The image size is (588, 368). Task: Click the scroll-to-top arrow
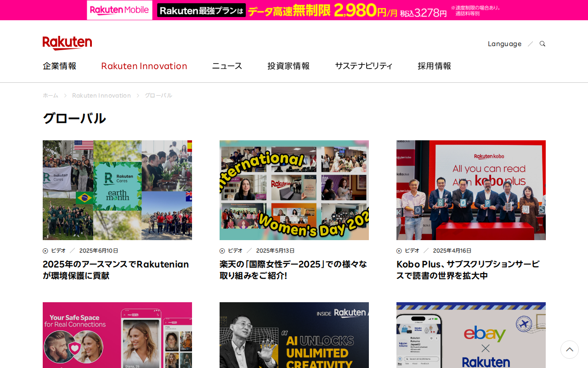569,350
